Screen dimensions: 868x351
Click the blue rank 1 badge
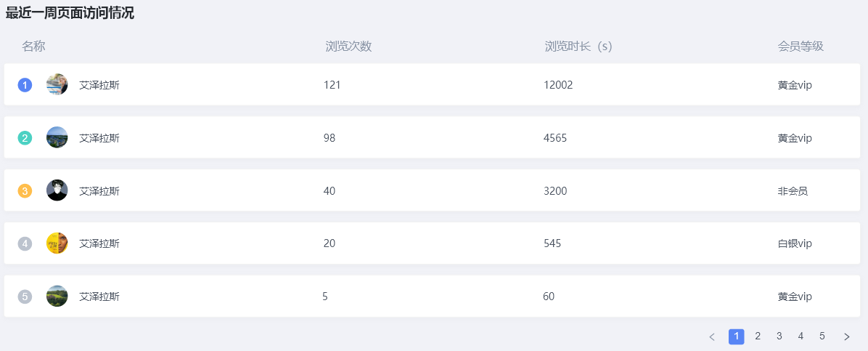pyautogui.click(x=25, y=85)
